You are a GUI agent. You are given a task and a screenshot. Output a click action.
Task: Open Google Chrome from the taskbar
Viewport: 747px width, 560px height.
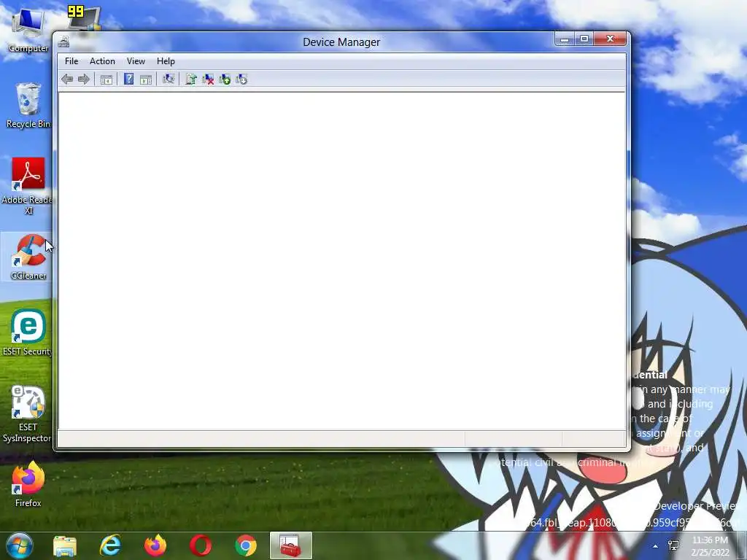tap(246, 545)
